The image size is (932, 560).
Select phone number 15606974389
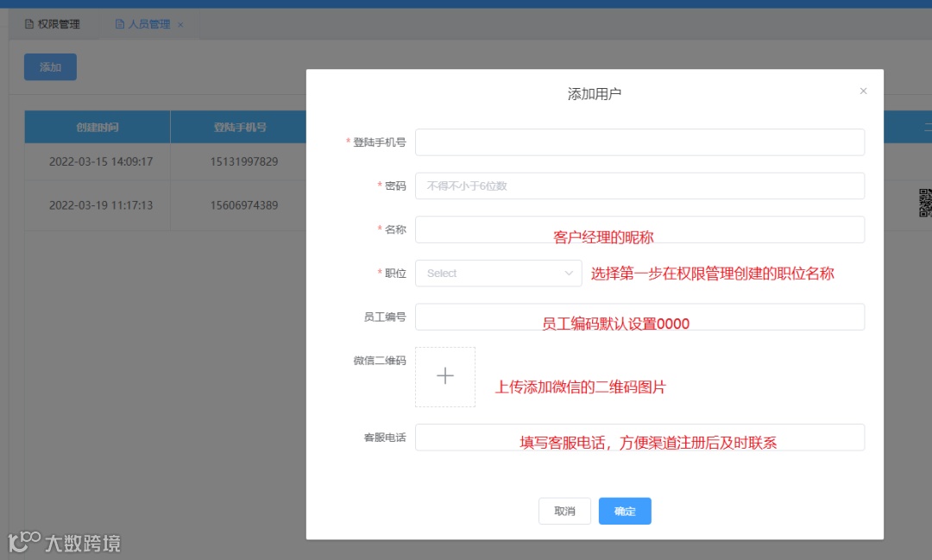pos(243,205)
